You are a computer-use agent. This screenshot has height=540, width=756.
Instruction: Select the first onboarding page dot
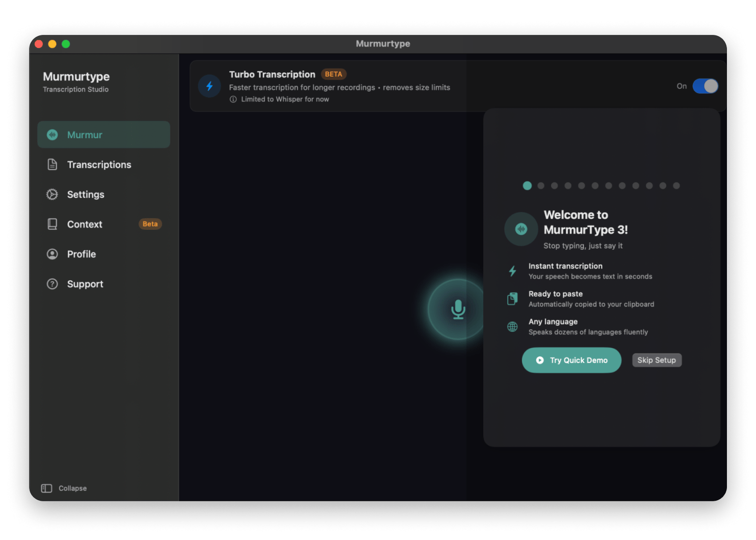click(527, 186)
